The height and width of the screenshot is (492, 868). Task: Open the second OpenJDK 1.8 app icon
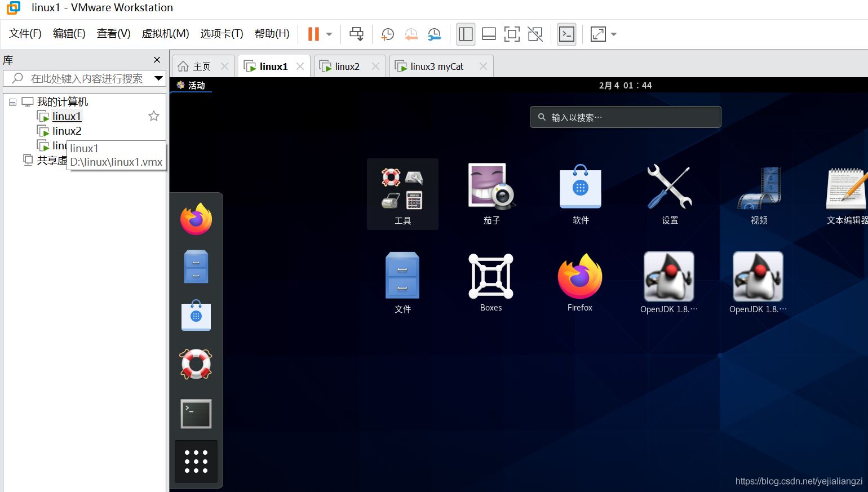coord(758,283)
